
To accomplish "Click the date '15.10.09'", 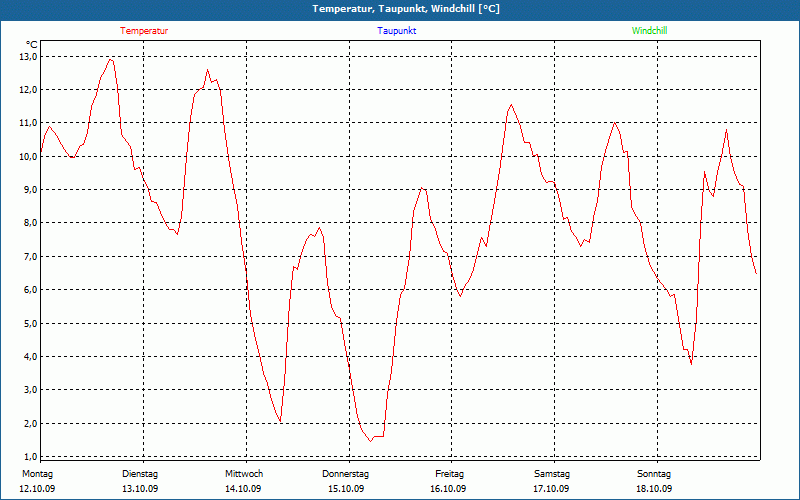I will pyautogui.click(x=346, y=489).
